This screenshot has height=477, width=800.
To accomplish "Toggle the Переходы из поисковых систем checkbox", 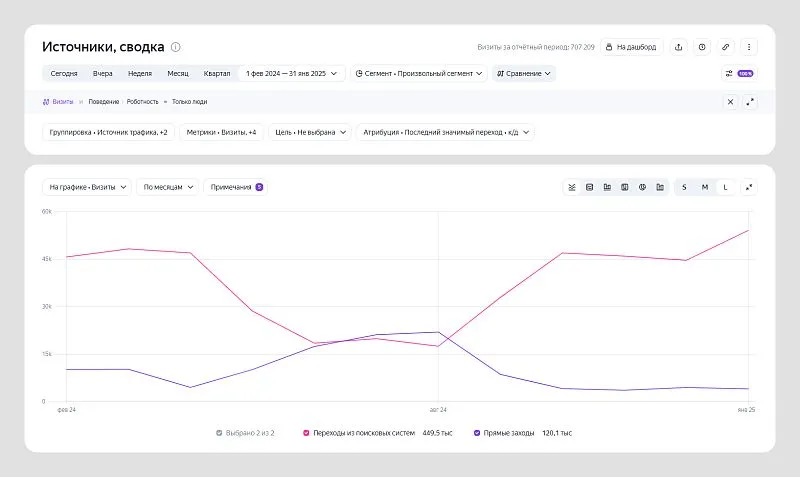I will pos(306,433).
